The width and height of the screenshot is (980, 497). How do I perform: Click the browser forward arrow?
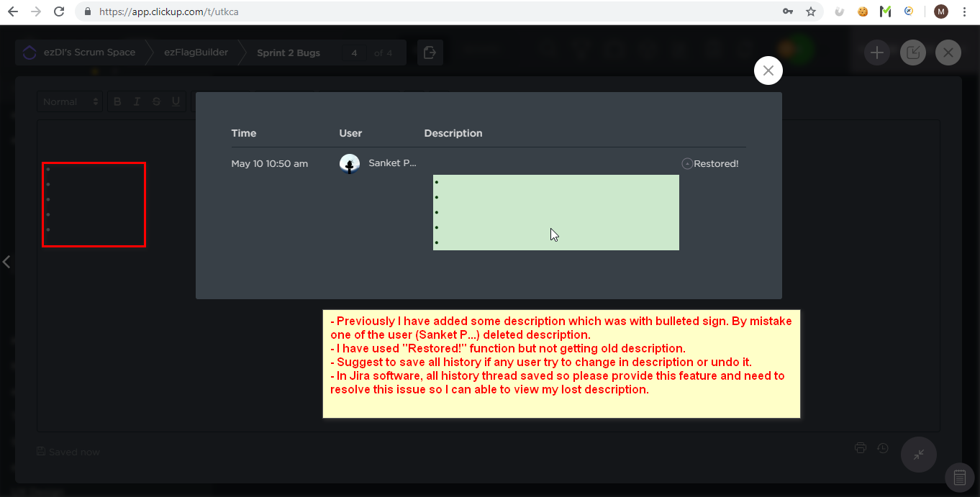pyautogui.click(x=36, y=12)
